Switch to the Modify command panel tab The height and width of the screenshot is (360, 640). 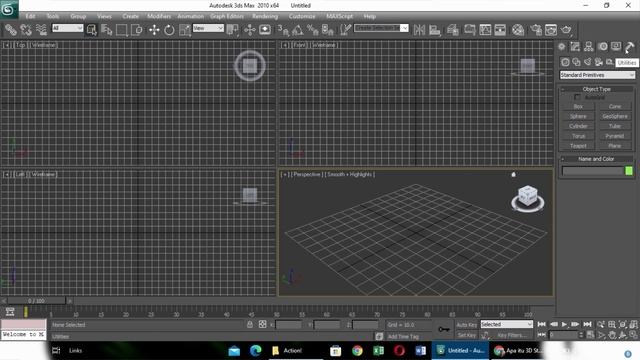575,47
